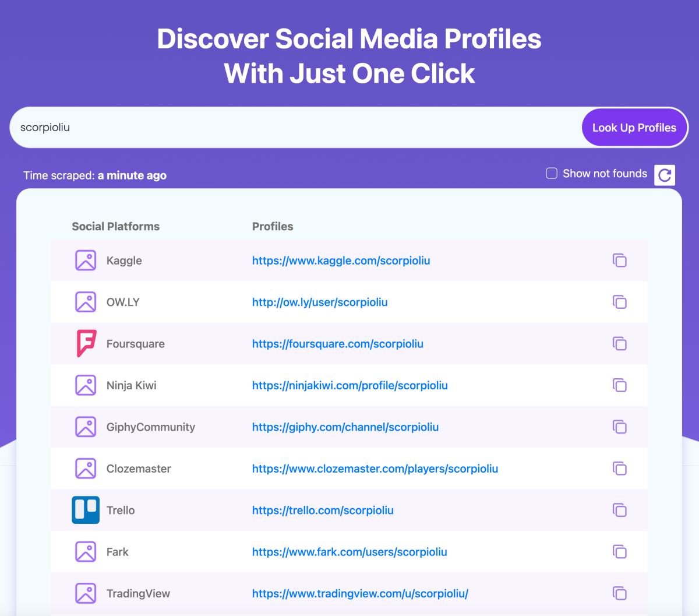Copy the Fark profile URL
This screenshot has height=616, width=699.
619,552
